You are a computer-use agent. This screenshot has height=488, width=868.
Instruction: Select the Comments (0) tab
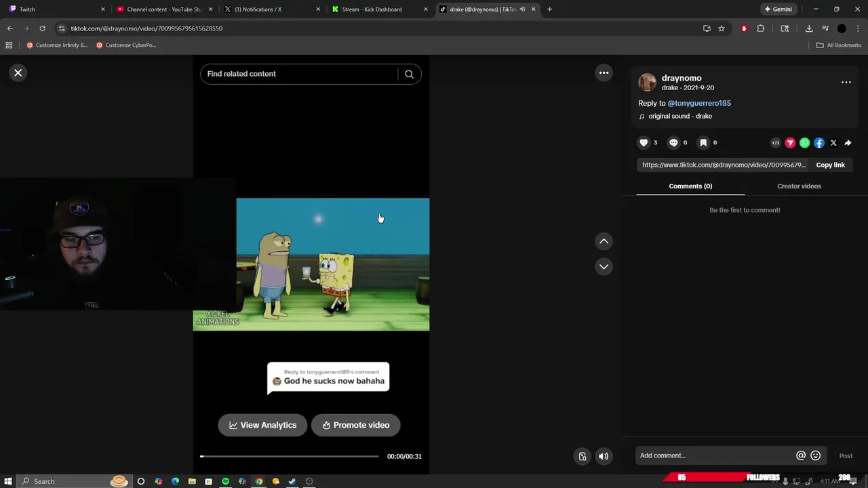click(690, 186)
